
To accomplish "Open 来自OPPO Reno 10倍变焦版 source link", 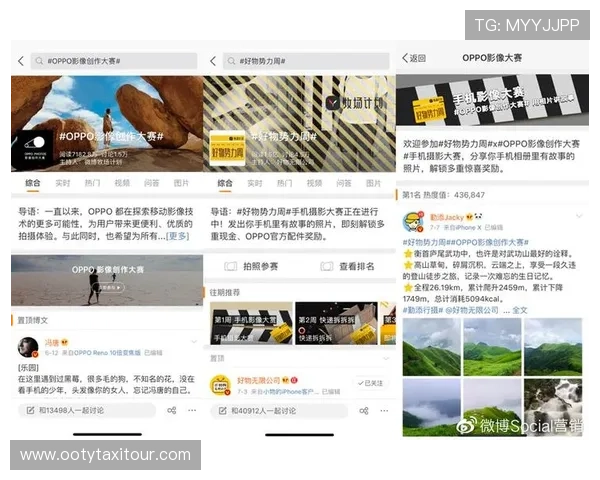I will [101, 353].
